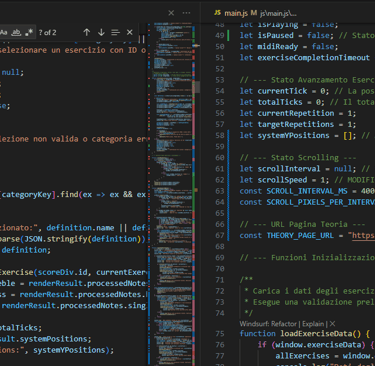Open left editor More Actions menu
375x366 pixels.
(186, 13)
